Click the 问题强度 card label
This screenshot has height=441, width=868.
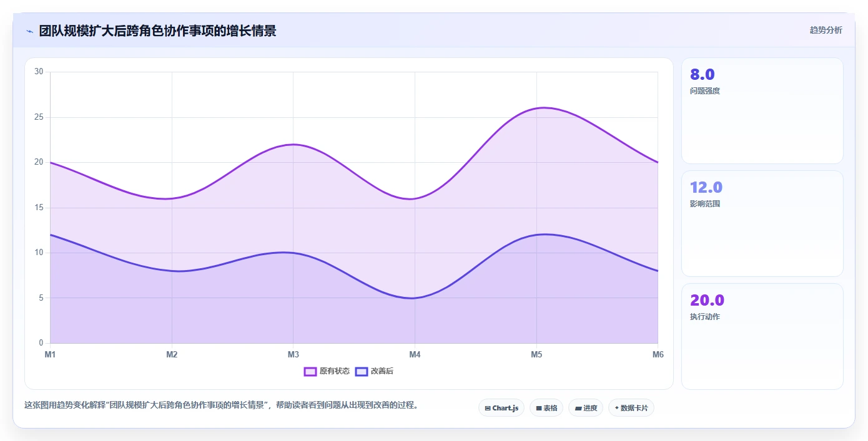click(705, 91)
